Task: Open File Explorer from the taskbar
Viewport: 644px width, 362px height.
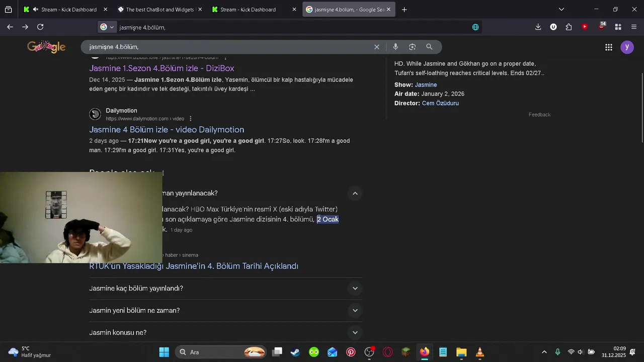Action: click(x=461, y=352)
